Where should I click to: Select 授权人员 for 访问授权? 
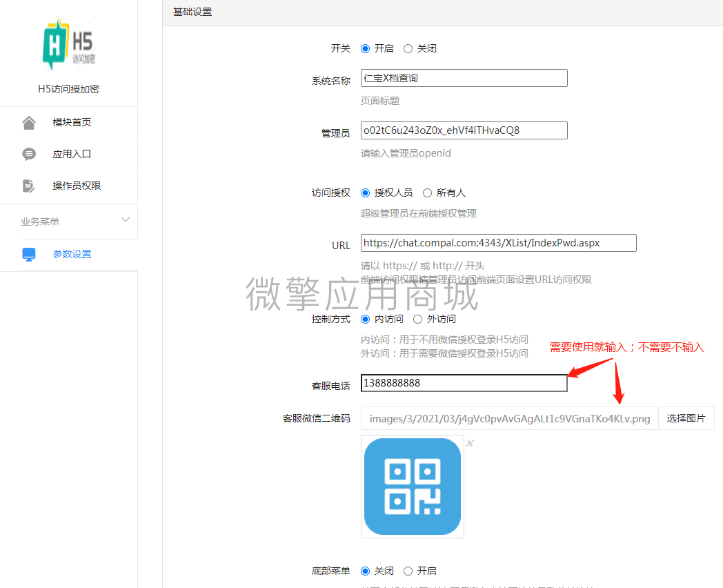tap(366, 193)
